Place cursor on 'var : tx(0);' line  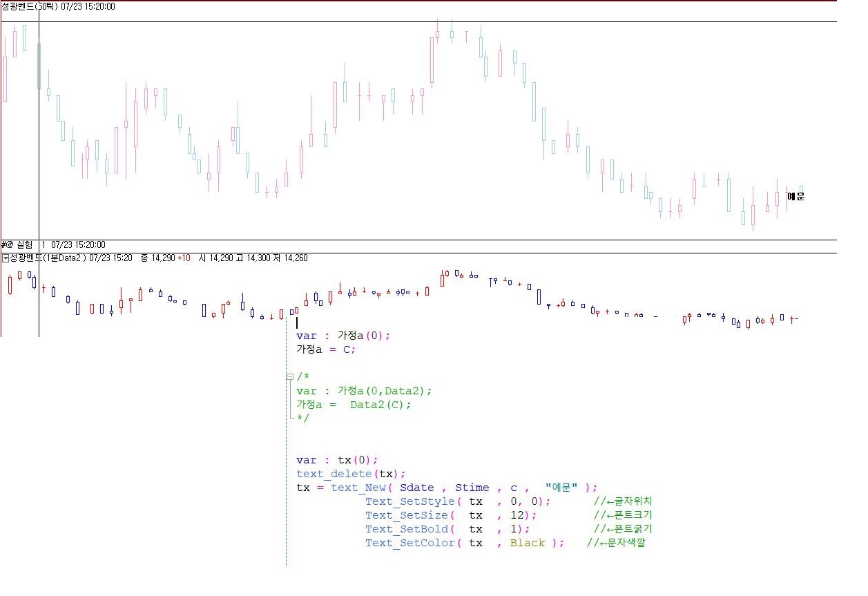pyautogui.click(x=337, y=460)
